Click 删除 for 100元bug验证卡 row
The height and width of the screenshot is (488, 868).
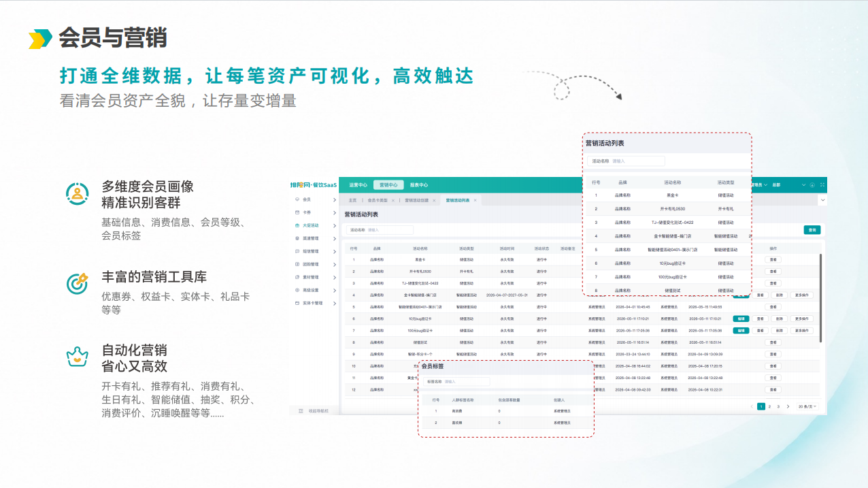click(x=779, y=331)
